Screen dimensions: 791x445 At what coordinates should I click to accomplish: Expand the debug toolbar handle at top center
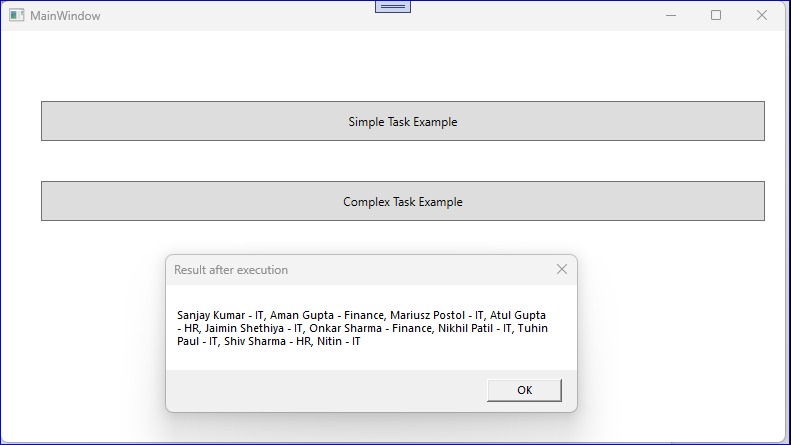tap(393, 7)
